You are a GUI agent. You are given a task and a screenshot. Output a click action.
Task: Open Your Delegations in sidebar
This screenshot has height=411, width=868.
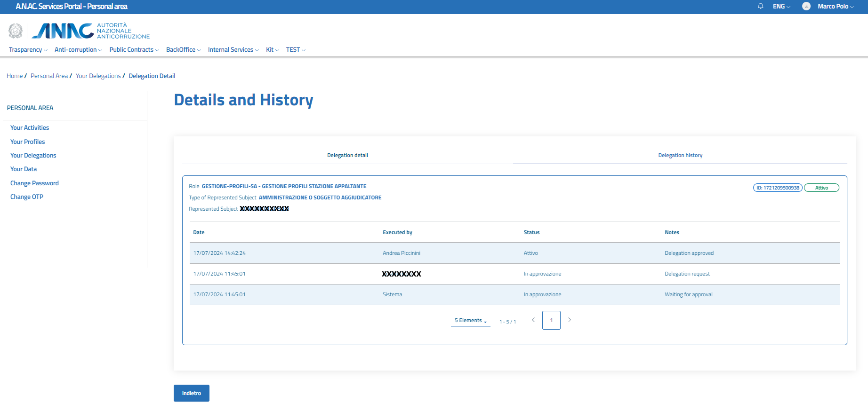(33, 156)
